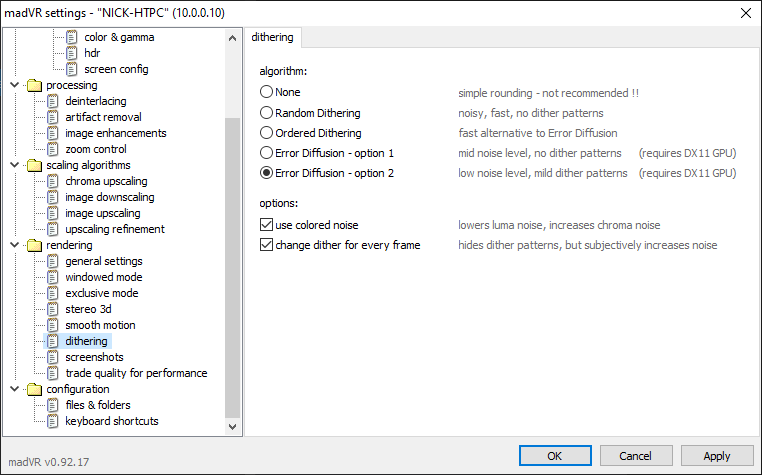
Task: Collapse the scaling algorithms tree node
Action: pos(12,165)
